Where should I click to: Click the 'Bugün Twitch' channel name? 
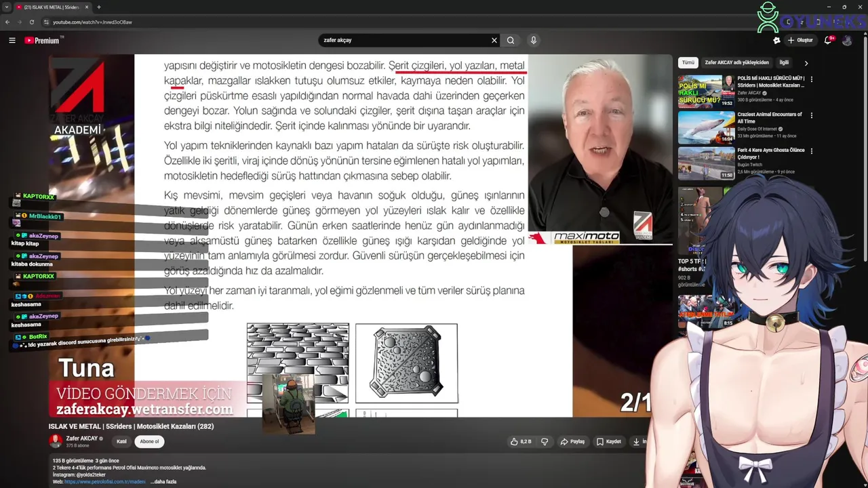[749, 165]
